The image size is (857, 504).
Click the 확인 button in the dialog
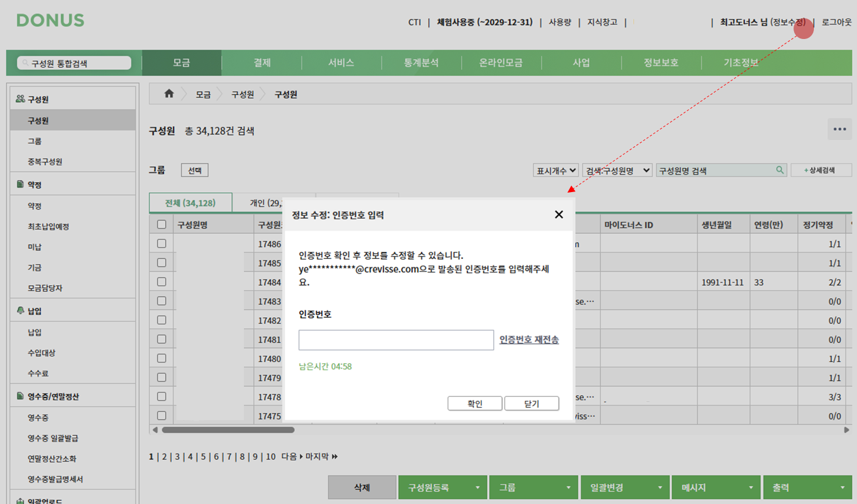tap(474, 403)
